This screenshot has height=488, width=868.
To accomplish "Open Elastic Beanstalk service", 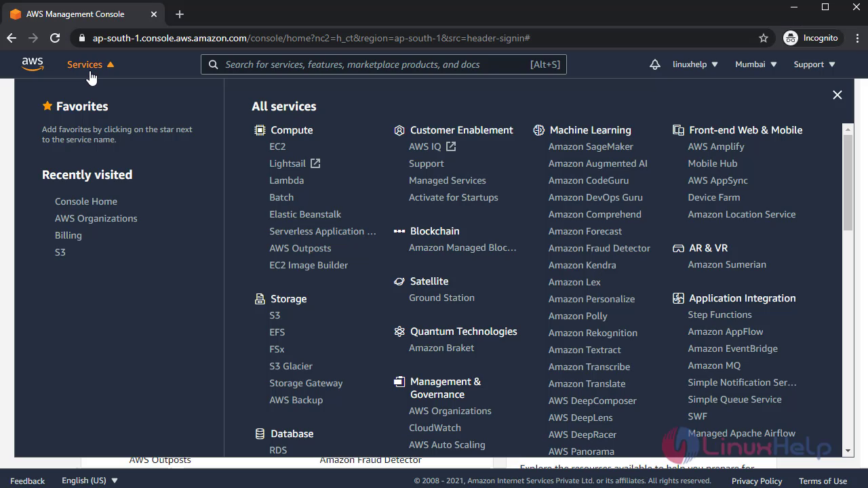I will (x=305, y=214).
